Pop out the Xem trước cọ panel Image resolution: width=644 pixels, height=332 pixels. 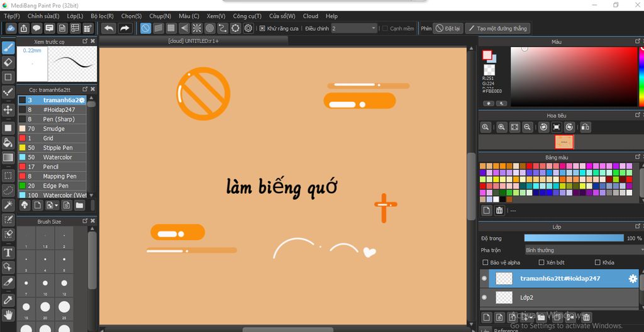pyautogui.click(x=85, y=41)
